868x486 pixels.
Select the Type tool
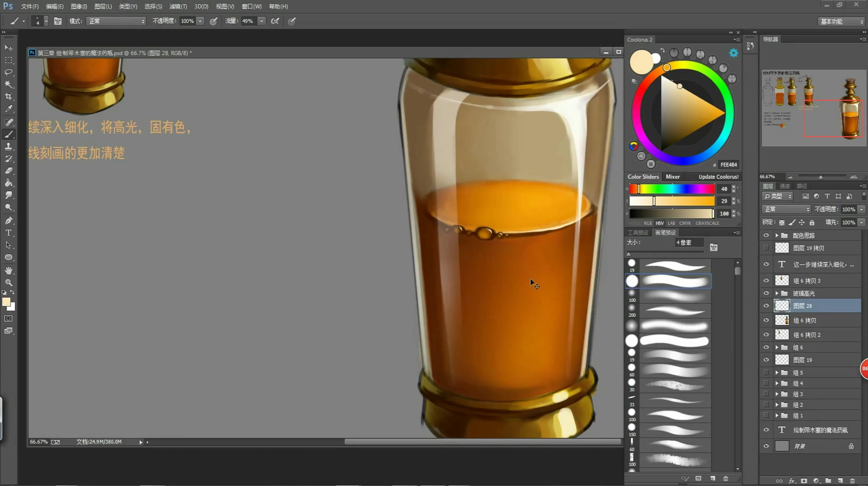(x=8, y=233)
